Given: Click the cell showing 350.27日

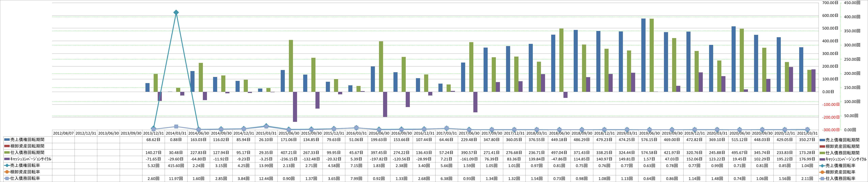Looking at the screenshot, I should (807, 140).
